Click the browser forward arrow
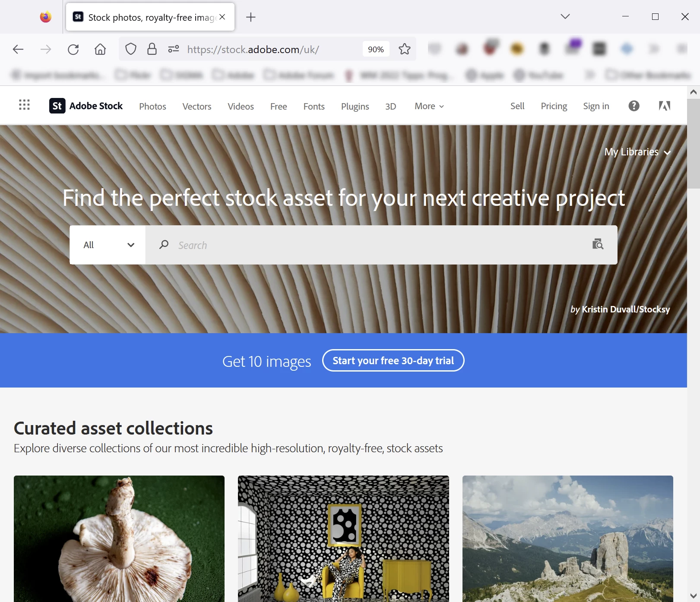This screenshot has height=602, width=700. pos(46,49)
